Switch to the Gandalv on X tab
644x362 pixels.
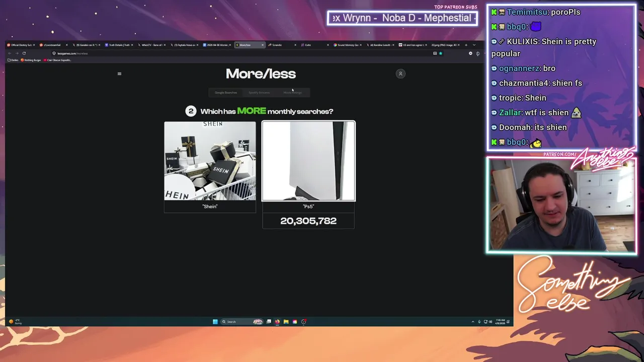86,45
